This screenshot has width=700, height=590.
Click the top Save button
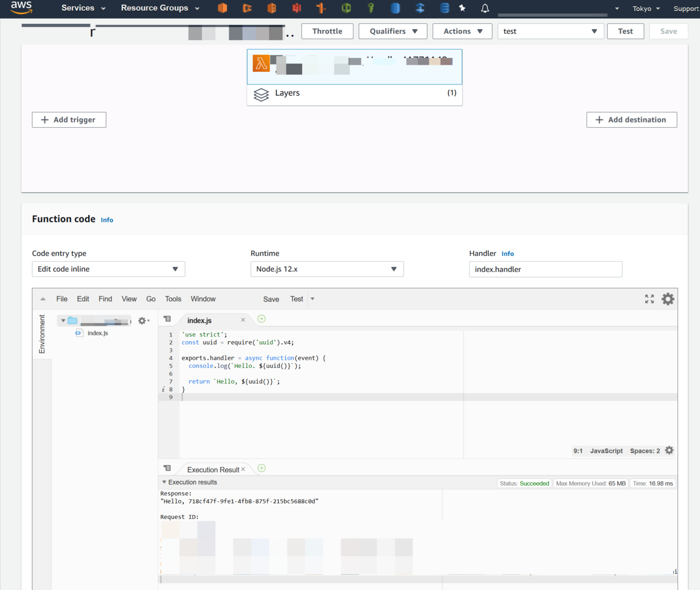pyautogui.click(x=668, y=31)
